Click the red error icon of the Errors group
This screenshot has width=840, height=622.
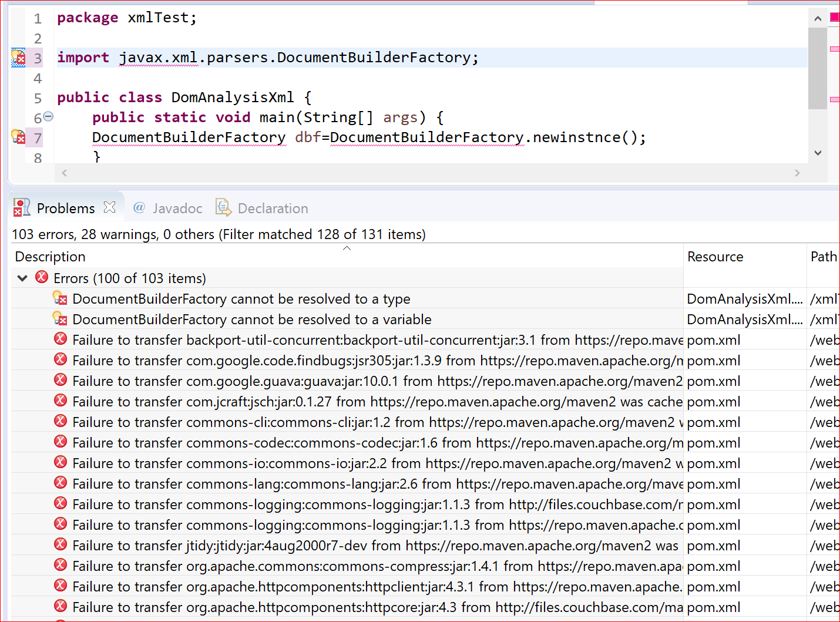click(x=42, y=277)
